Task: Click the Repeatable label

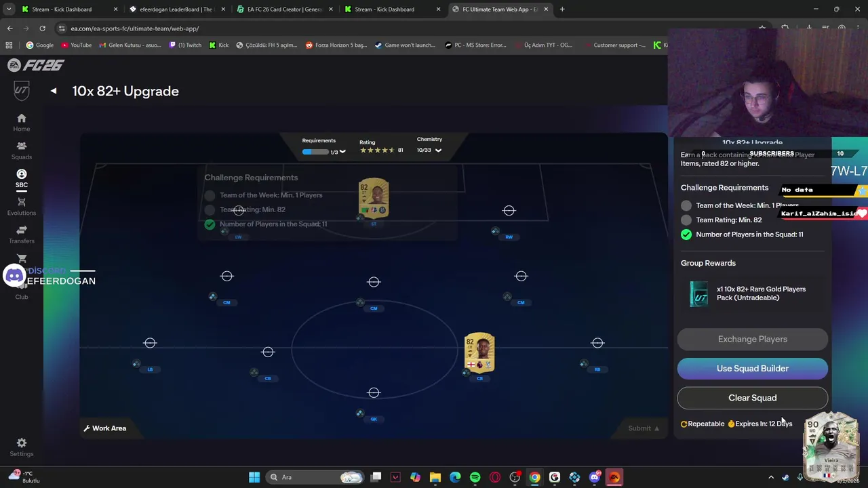Action: [x=703, y=424]
